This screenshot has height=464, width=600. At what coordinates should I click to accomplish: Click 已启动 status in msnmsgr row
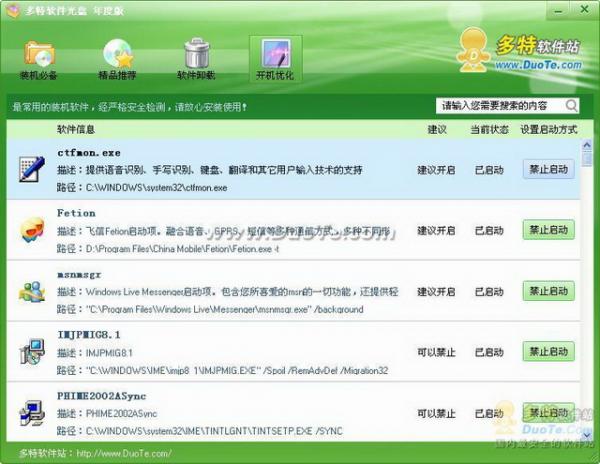[489, 292]
